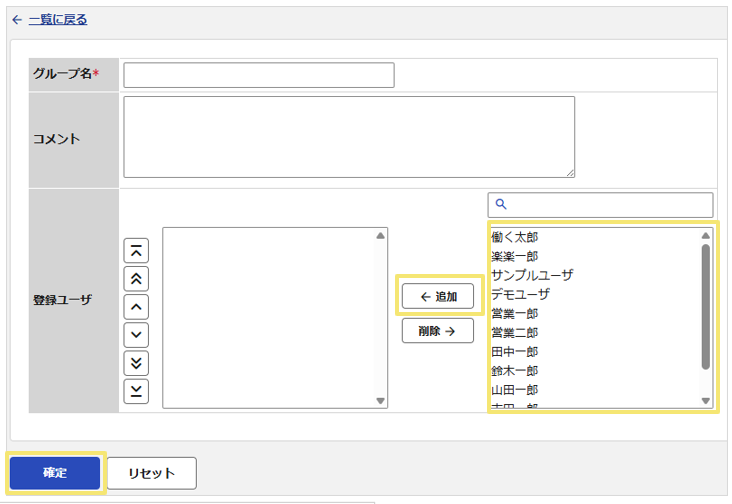Click the move-to-bottom arrow icon
732x504 pixels.
[136, 391]
